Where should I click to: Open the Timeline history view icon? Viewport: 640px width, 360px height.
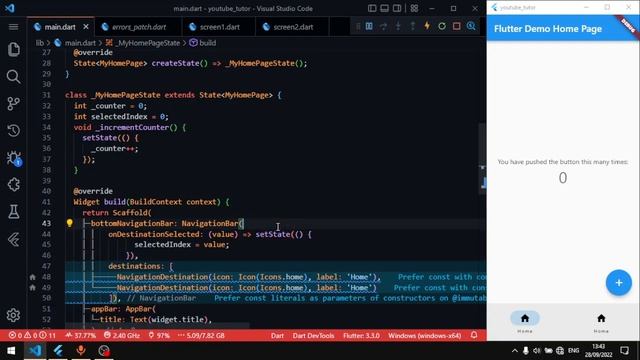(x=13, y=131)
